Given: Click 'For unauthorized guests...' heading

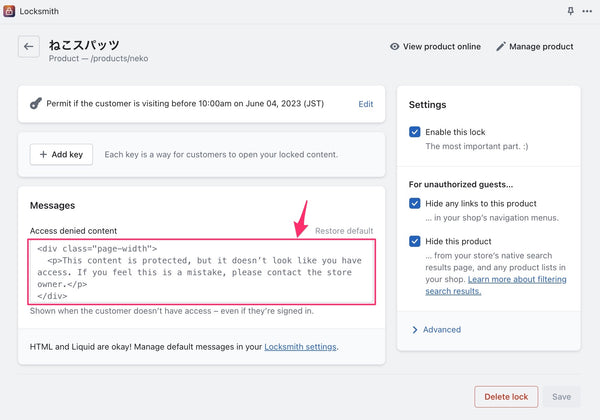Looking at the screenshot, I should (x=461, y=184).
